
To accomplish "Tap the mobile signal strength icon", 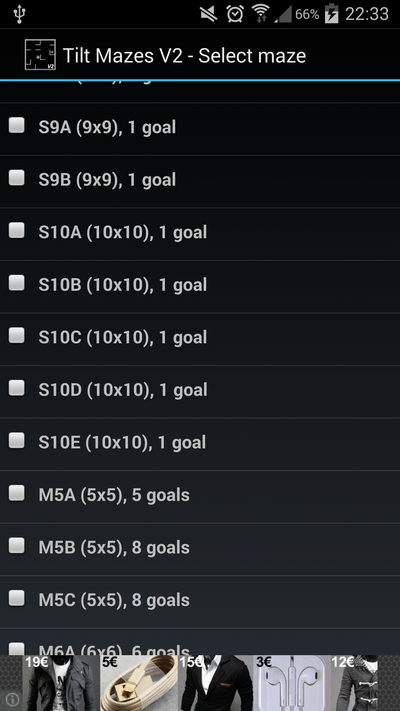I will coord(283,15).
